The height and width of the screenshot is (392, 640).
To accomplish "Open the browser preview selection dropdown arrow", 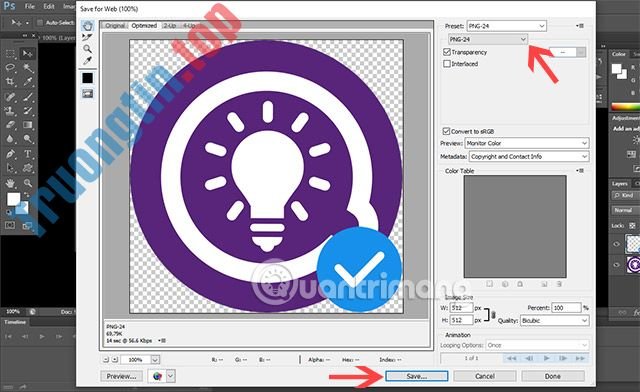I will [x=171, y=376].
